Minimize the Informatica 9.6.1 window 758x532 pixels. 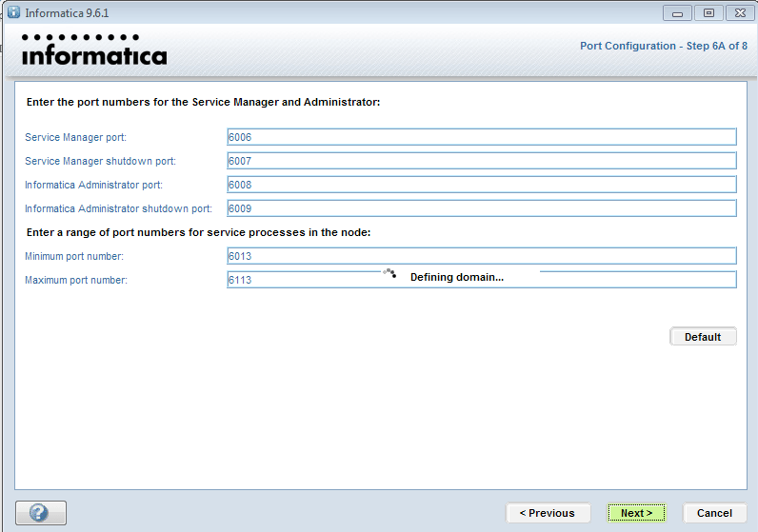pos(678,13)
